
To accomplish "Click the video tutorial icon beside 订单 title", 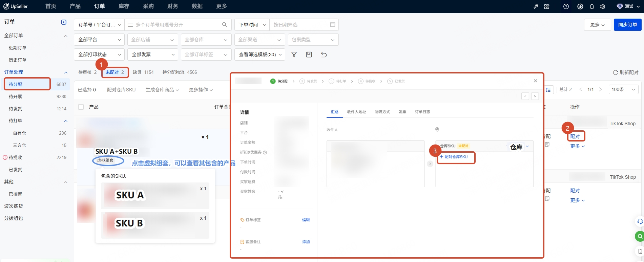I will (x=64, y=22).
